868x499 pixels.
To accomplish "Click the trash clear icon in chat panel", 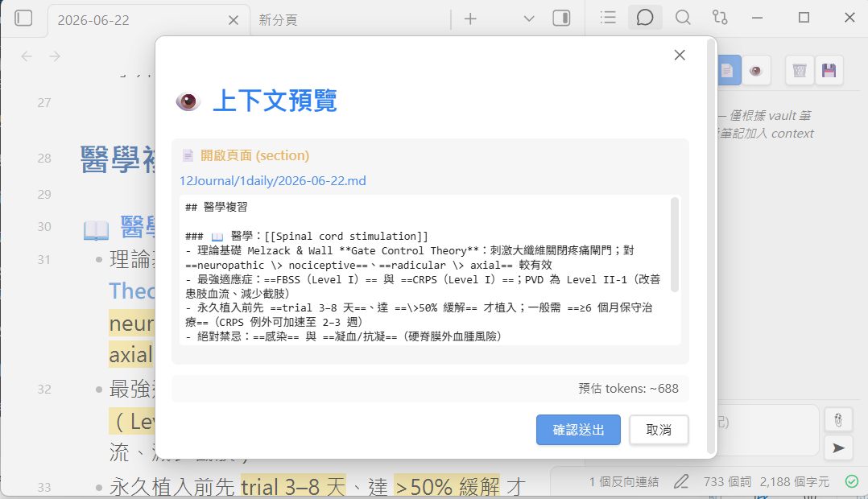I will coord(800,70).
